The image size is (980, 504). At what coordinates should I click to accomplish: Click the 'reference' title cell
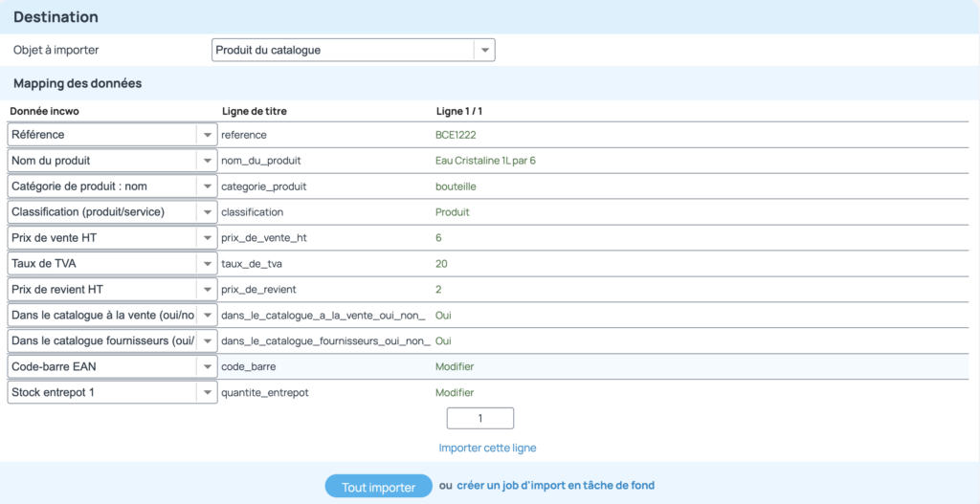pyautogui.click(x=244, y=134)
